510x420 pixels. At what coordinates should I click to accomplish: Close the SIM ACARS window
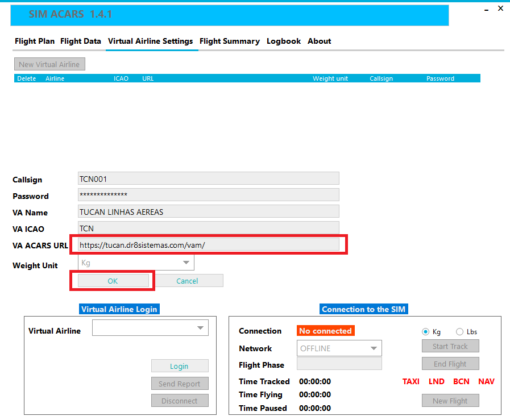[500, 9]
